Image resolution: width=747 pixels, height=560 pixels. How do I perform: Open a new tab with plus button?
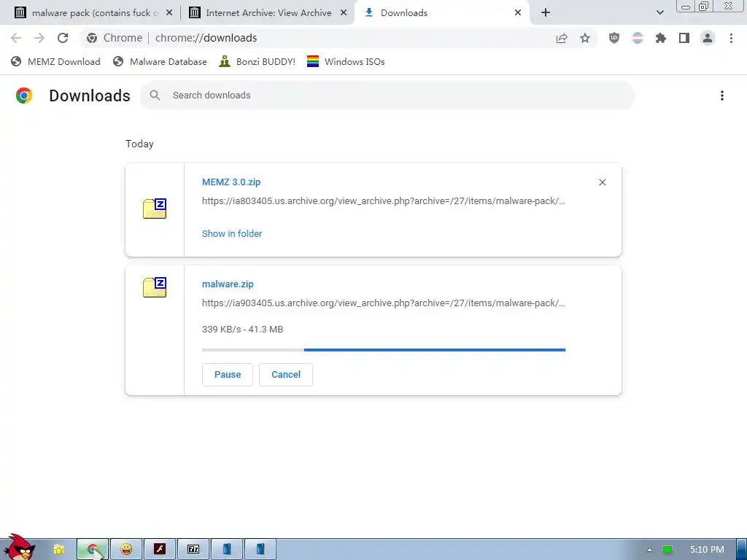(546, 13)
